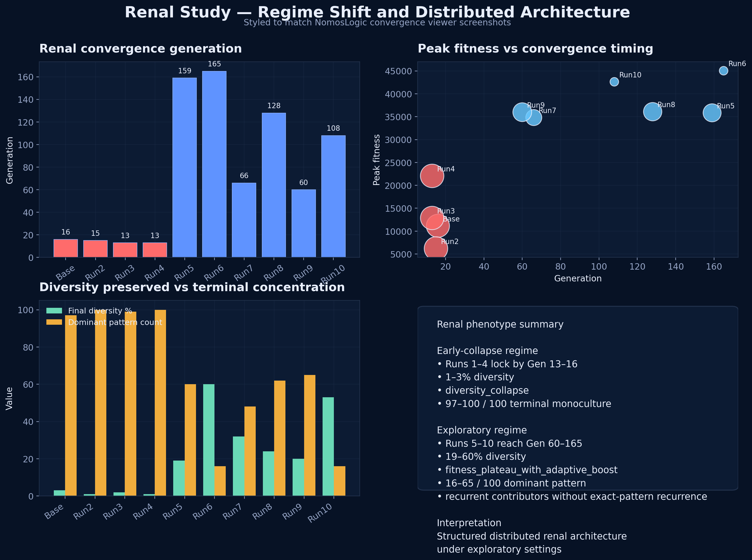Click the Run10 scatter point

[614, 82]
